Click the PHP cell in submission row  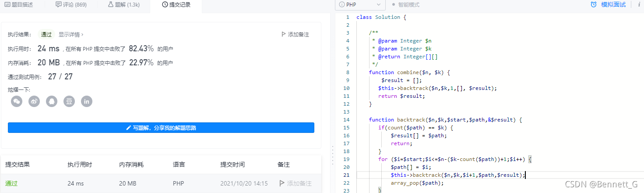(x=179, y=183)
